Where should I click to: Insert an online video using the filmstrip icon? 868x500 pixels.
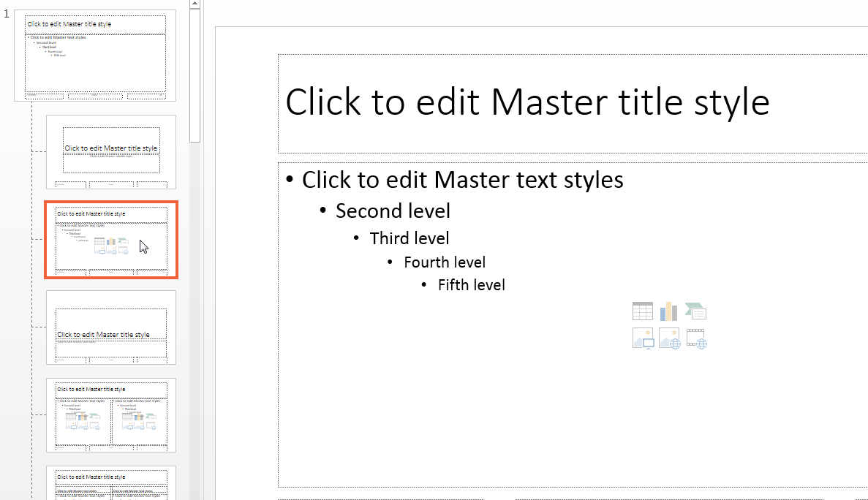695,338
